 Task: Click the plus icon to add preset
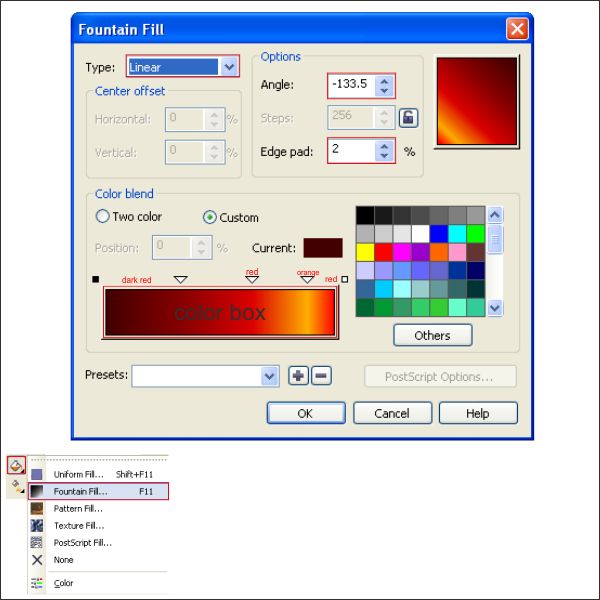298,376
